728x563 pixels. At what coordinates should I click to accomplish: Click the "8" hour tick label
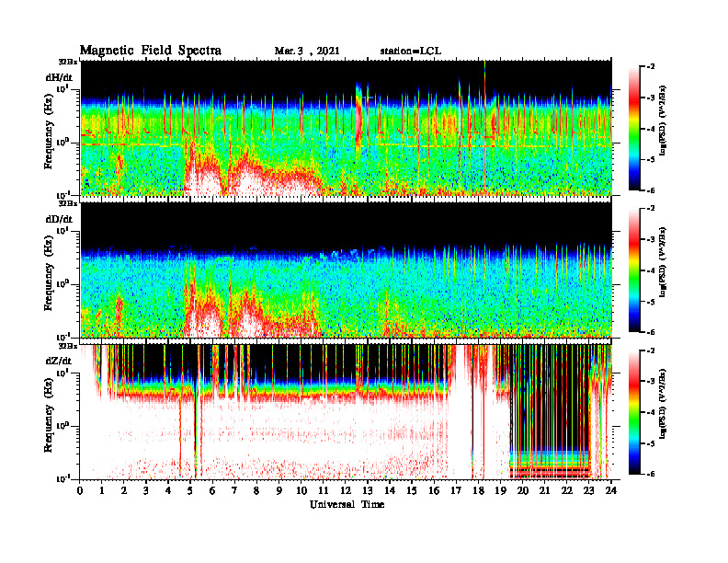[256, 491]
